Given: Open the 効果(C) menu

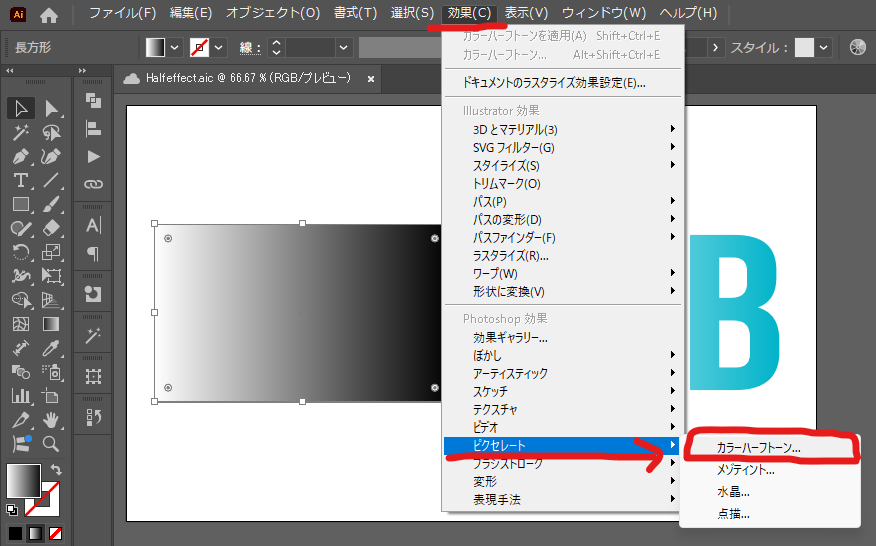Looking at the screenshot, I should (x=469, y=13).
